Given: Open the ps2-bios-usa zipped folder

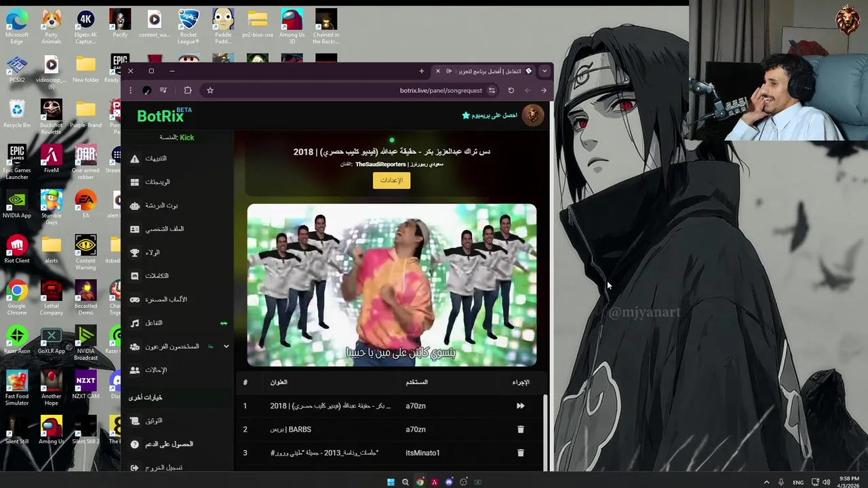Looking at the screenshot, I should (x=258, y=24).
